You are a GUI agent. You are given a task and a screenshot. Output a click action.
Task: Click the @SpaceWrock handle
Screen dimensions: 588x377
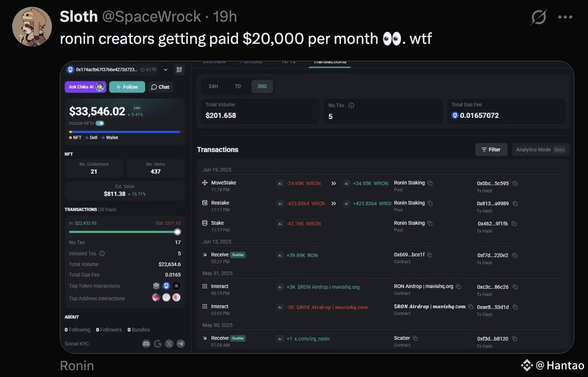pos(152,17)
